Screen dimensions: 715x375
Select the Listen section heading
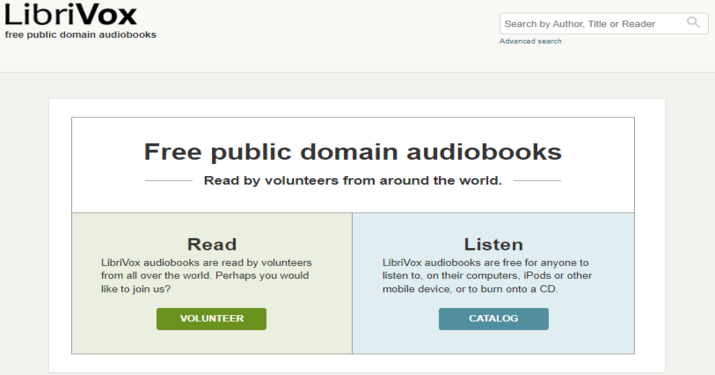click(493, 244)
